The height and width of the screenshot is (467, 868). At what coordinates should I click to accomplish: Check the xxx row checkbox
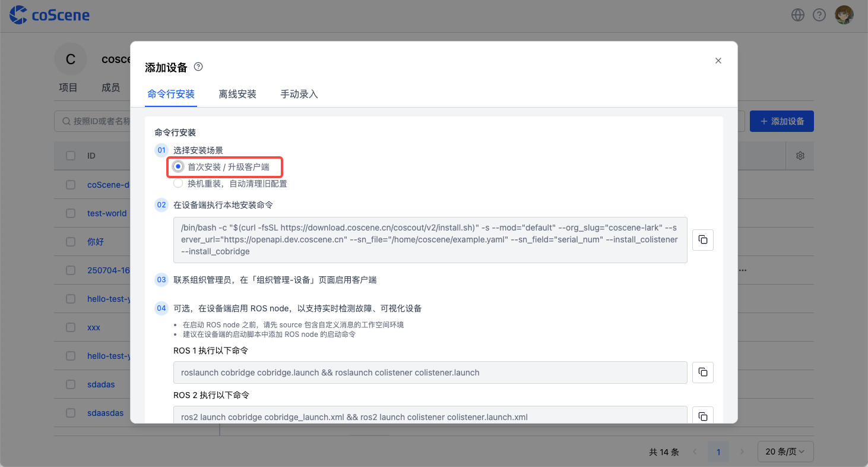pyautogui.click(x=71, y=327)
